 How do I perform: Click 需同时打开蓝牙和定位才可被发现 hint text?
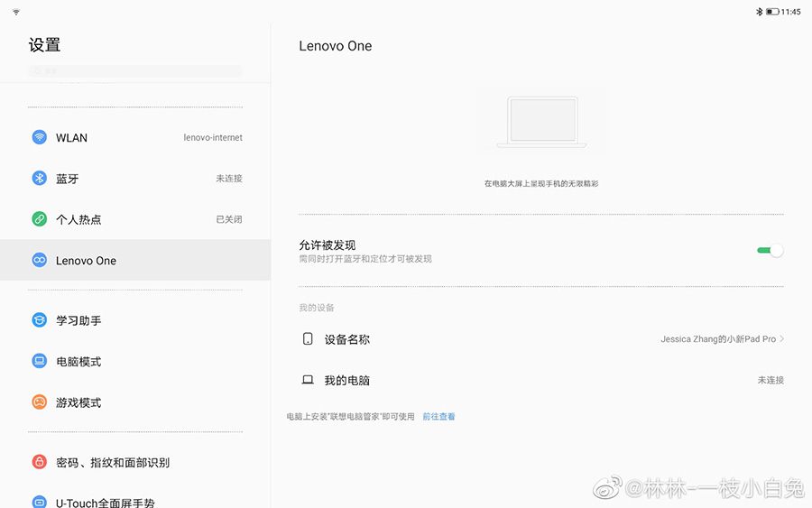click(365, 258)
